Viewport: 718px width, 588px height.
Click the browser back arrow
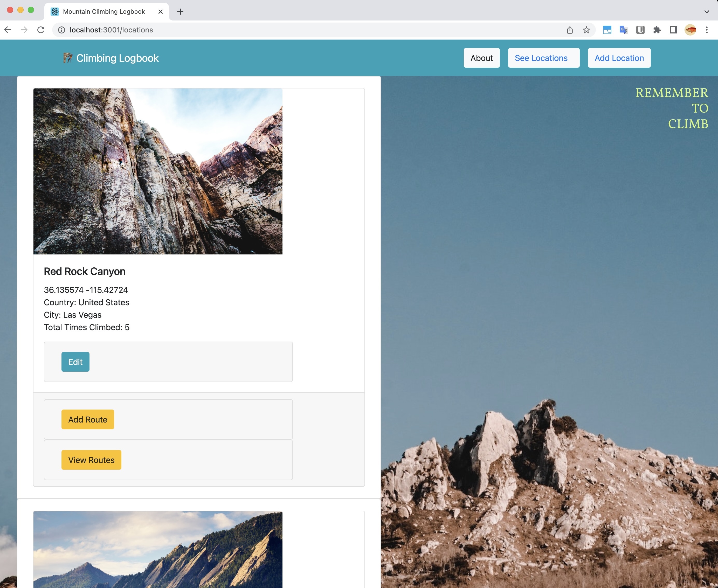pyautogui.click(x=8, y=30)
